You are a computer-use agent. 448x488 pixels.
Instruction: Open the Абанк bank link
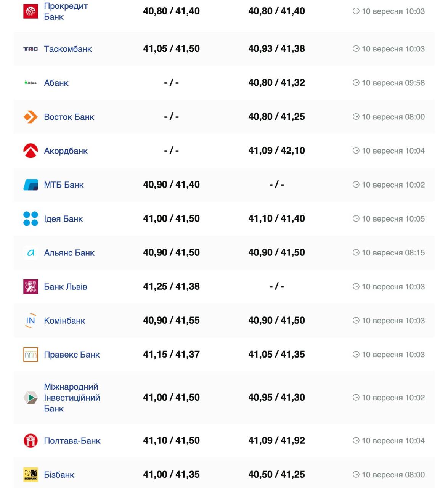pyautogui.click(x=56, y=83)
